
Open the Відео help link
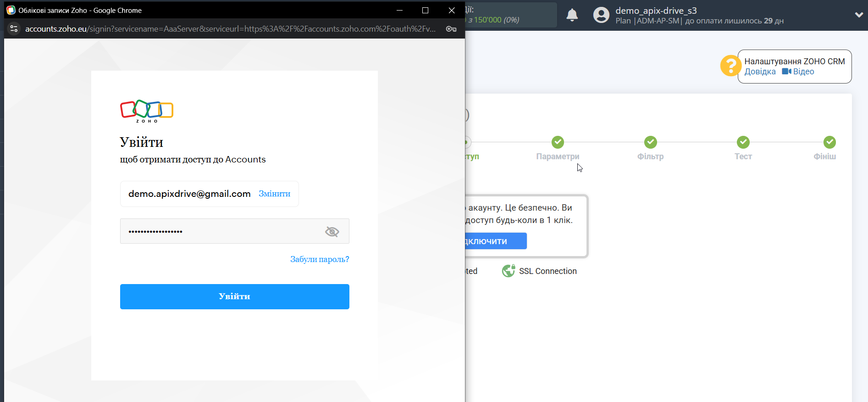click(x=798, y=72)
